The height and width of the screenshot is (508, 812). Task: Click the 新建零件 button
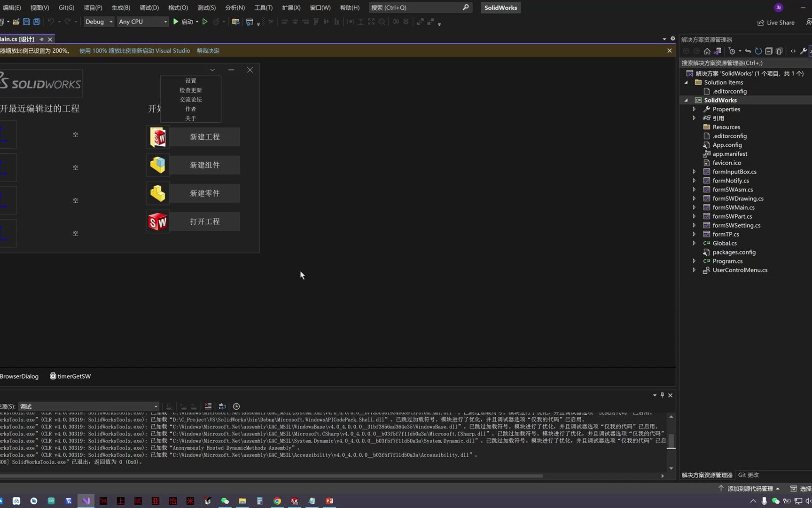point(205,193)
